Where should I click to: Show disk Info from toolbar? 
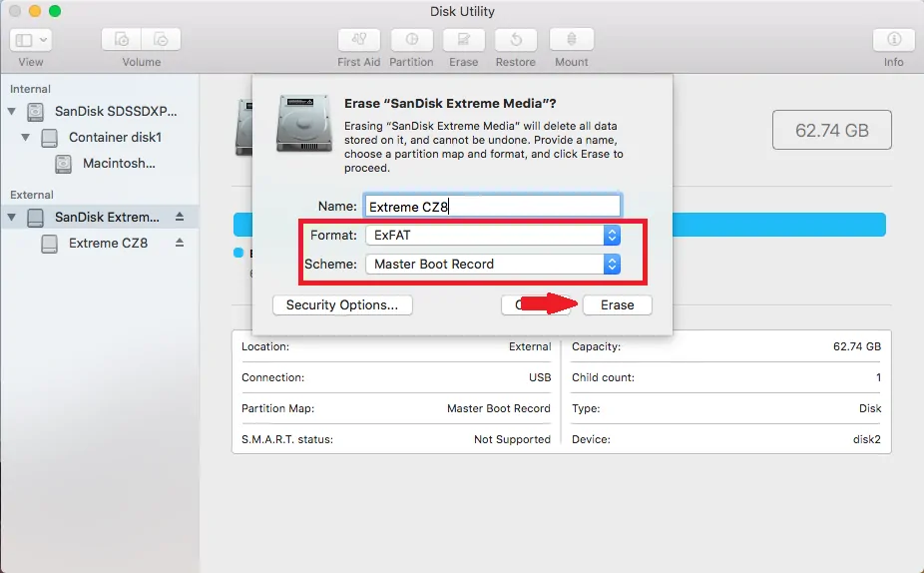[x=893, y=40]
